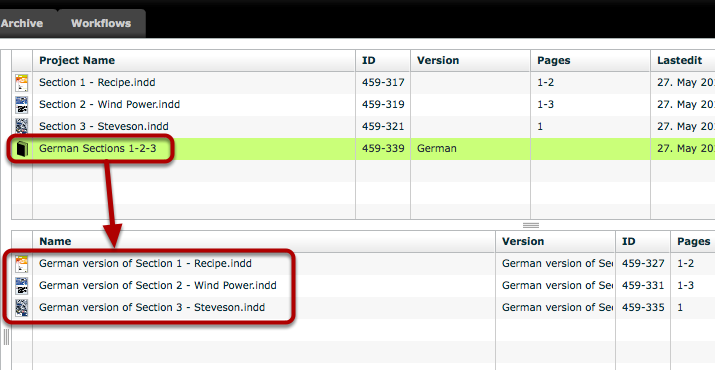Select German version of Section 2 - Wind Power.indd
Image resolution: width=715 pixels, height=370 pixels.
click(x=363, y=286)
